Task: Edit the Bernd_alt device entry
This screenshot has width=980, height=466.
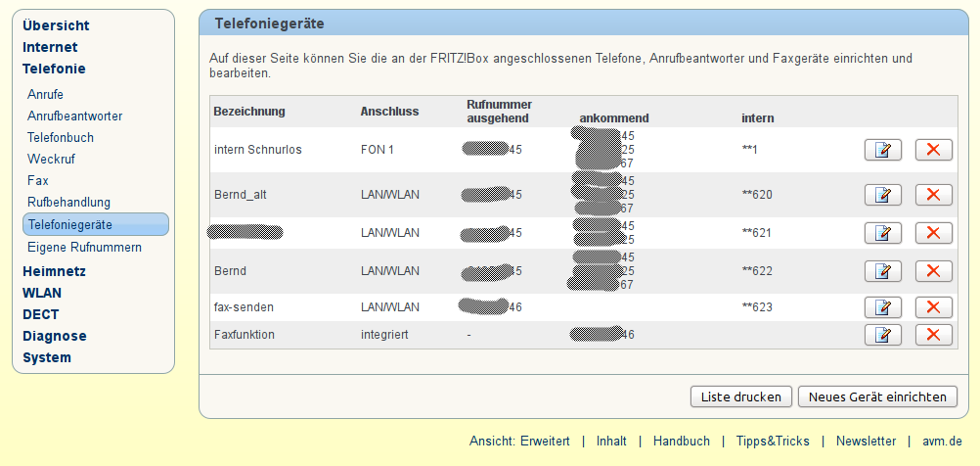Action: coord(882,195)
